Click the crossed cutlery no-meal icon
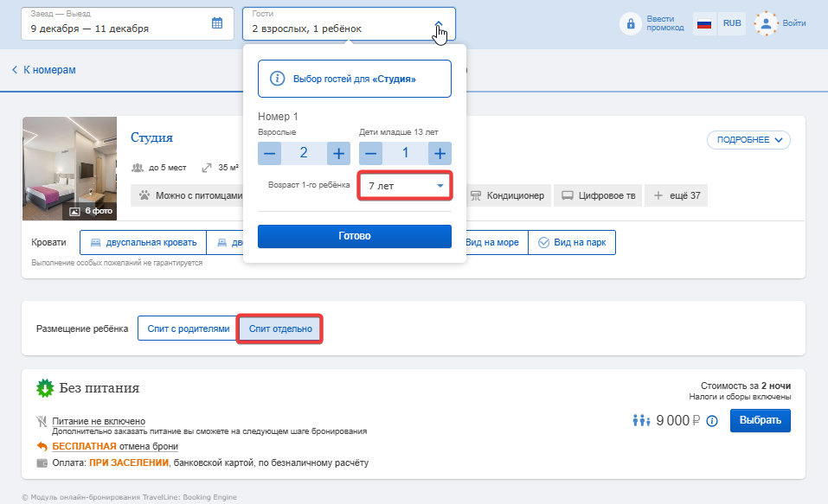This screenshot has width=828, height=504. 42,421
